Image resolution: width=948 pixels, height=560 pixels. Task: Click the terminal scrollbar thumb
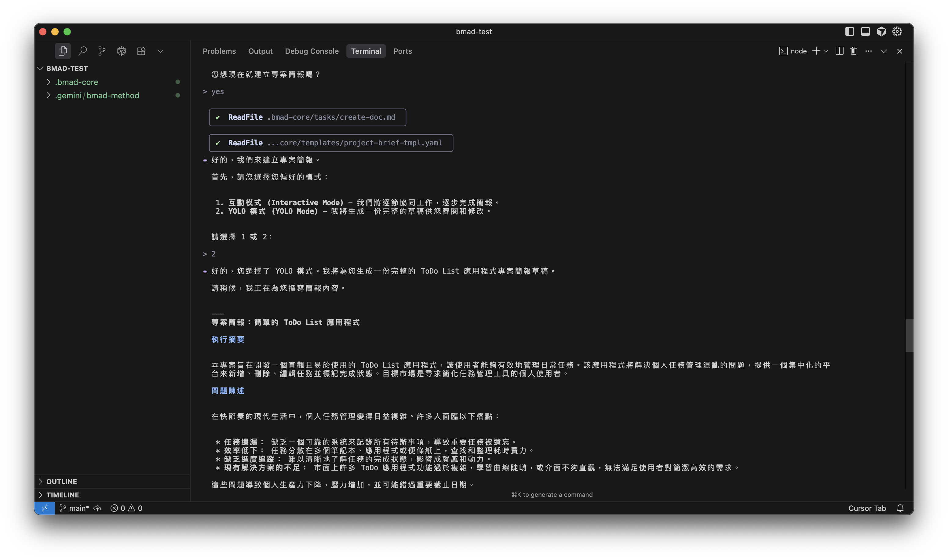(909, 336)
